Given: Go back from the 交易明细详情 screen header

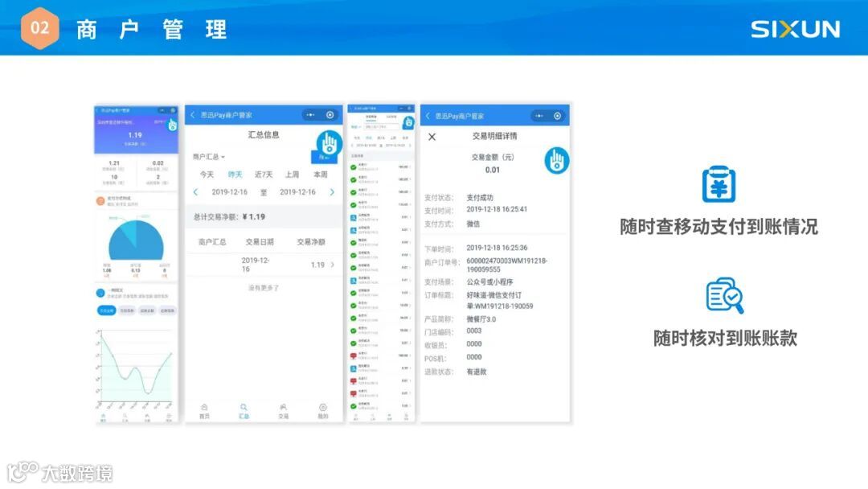Looking at the screenshot, I should click(428, 116).
